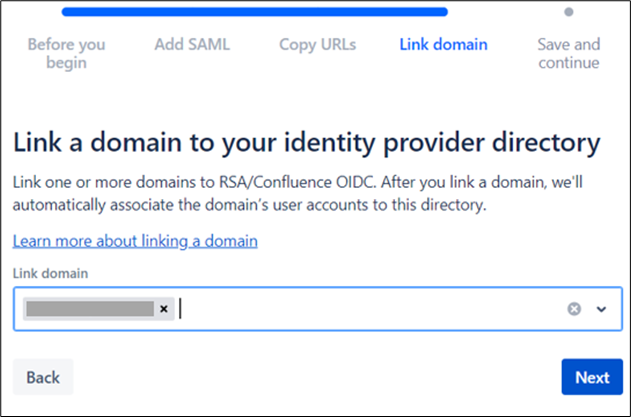Select the redacted domain chip

(90, 309)
